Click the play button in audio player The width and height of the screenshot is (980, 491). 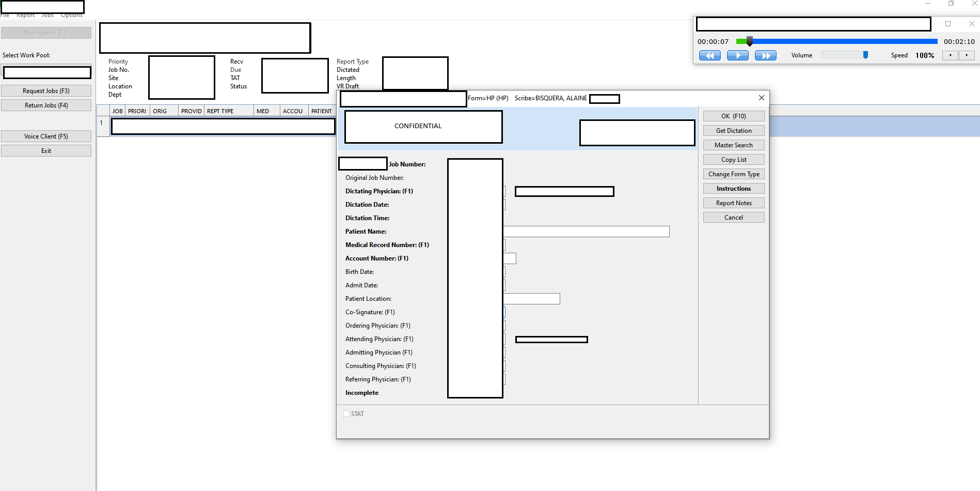click(737, 55)
